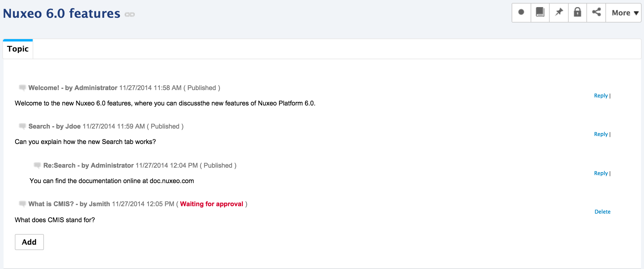Screen dimensions: 644x269
Task: Click What is CMIS? - by Jsmith header
Action: (x=69, y=204)
